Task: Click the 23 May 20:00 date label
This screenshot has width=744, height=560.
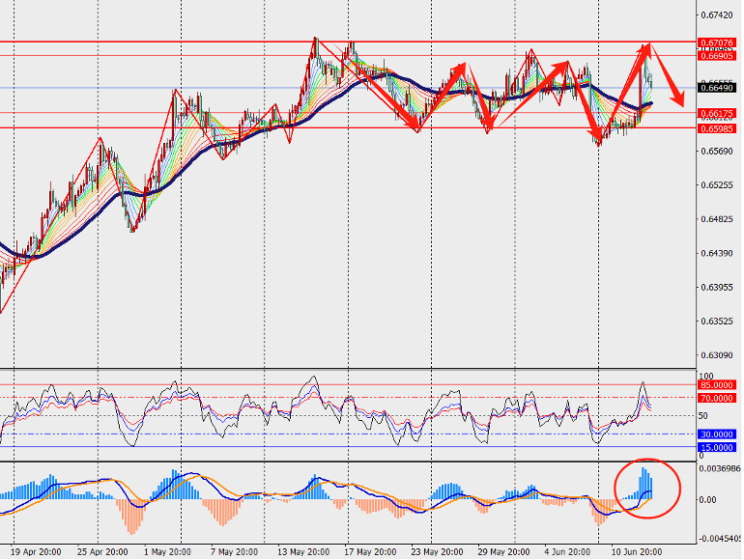Action: tap(437, 553)
